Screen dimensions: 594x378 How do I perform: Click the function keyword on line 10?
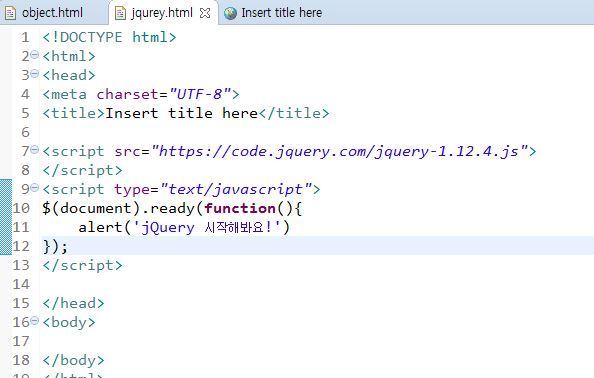coord(240,208)
